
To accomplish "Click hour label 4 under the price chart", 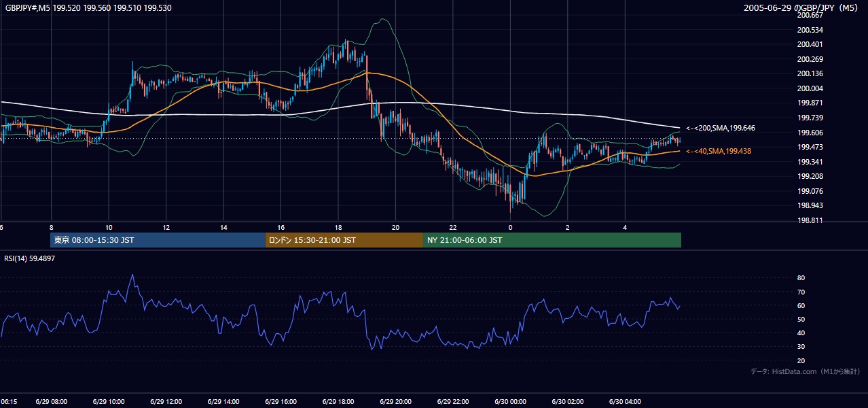I will (x=626, y=228).
